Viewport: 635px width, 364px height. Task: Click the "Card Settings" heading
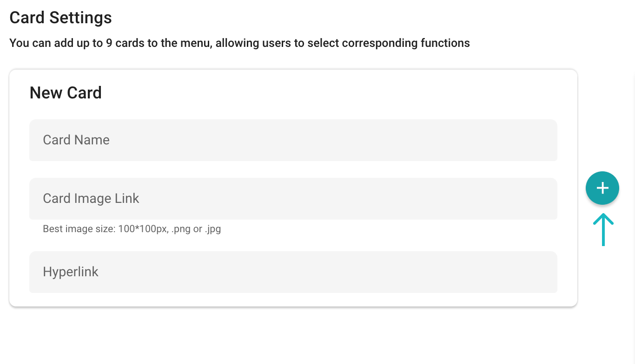point(61,18)
